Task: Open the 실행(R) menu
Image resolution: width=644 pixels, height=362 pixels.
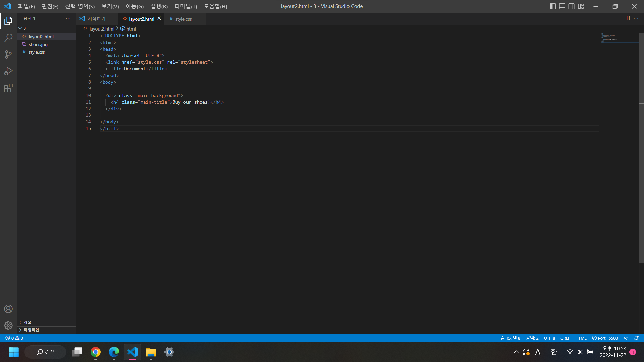Action: [x=159, y=6]
